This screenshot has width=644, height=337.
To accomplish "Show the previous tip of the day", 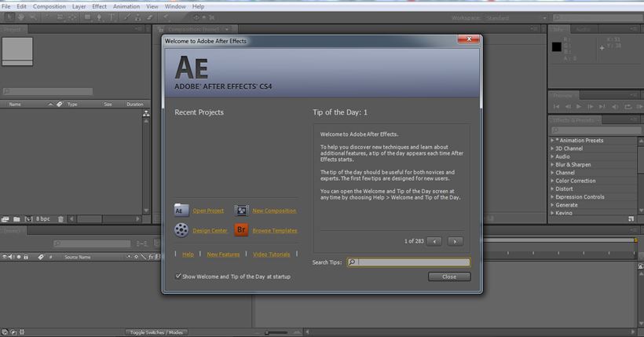I will pyautogui.click(x=434, y=241).
